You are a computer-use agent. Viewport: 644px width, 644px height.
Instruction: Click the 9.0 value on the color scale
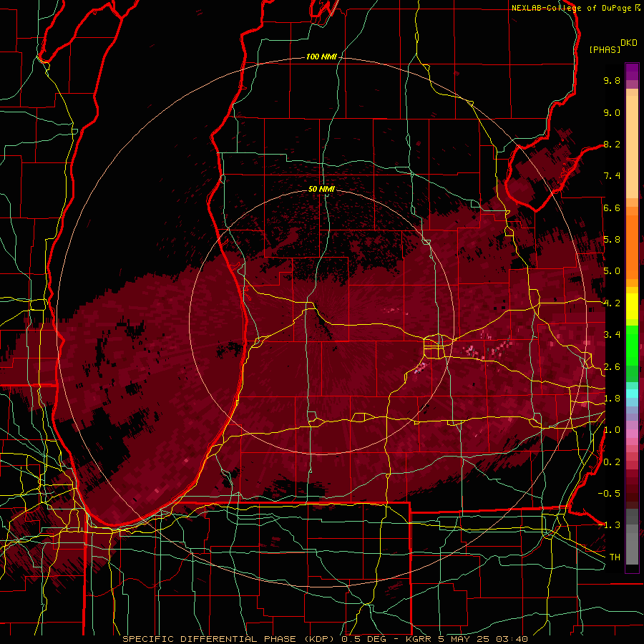612,112
